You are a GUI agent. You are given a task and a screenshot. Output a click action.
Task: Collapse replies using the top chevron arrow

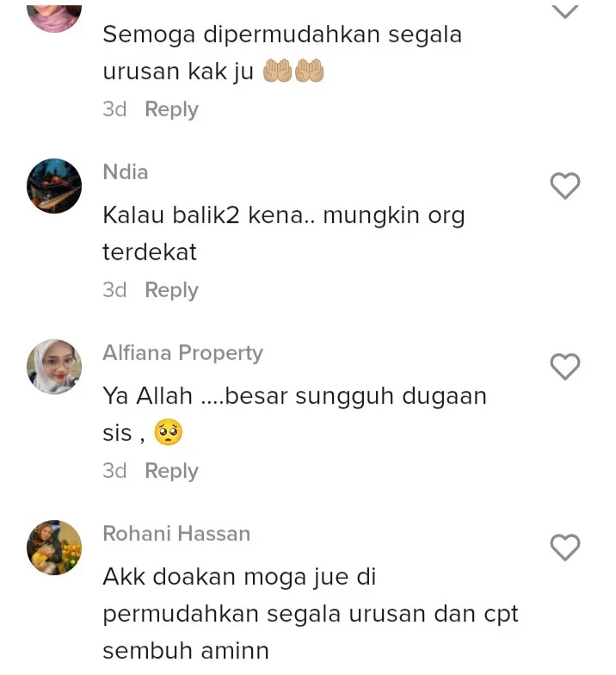[x=564, y=11]
